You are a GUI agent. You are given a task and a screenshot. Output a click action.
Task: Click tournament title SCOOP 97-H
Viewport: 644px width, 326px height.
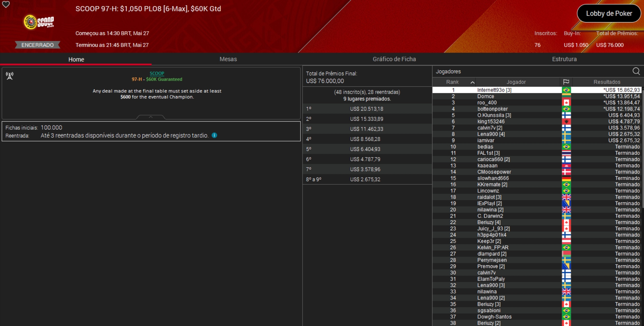point(148,9)
